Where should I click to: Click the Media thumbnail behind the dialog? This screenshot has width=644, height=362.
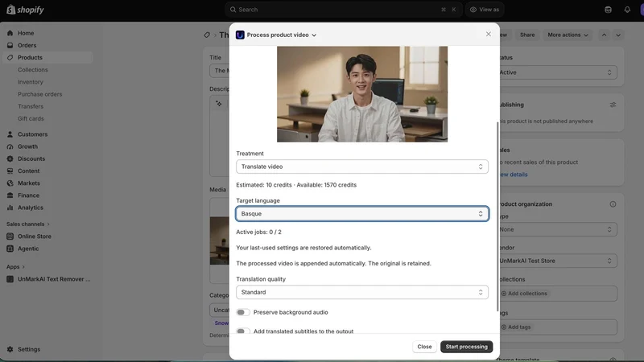click(219, 241)
